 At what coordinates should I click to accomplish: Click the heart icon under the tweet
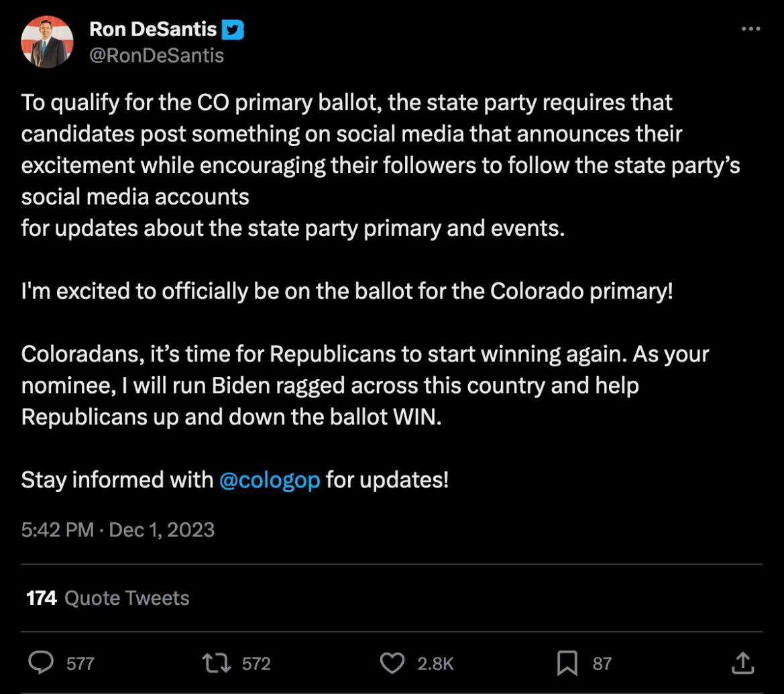tap(392, 663)
